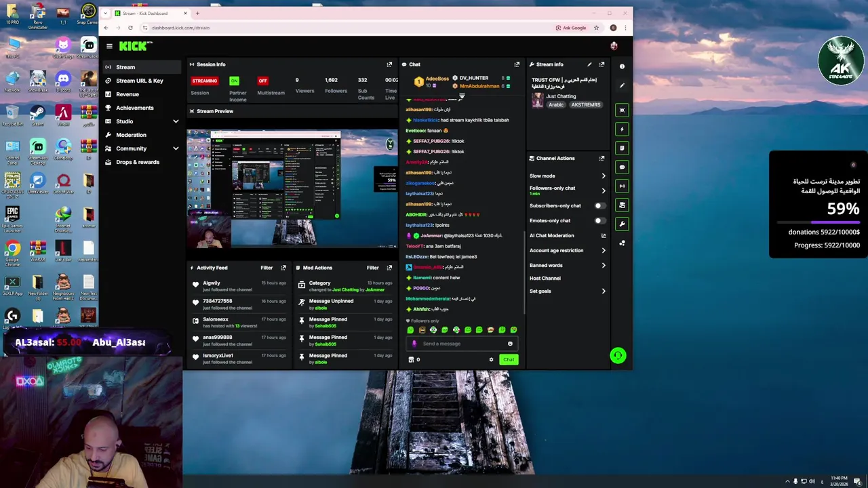Open Drops & rewards page
The height and width of the screenshot is (488, 868).
(x=141, y=162)
